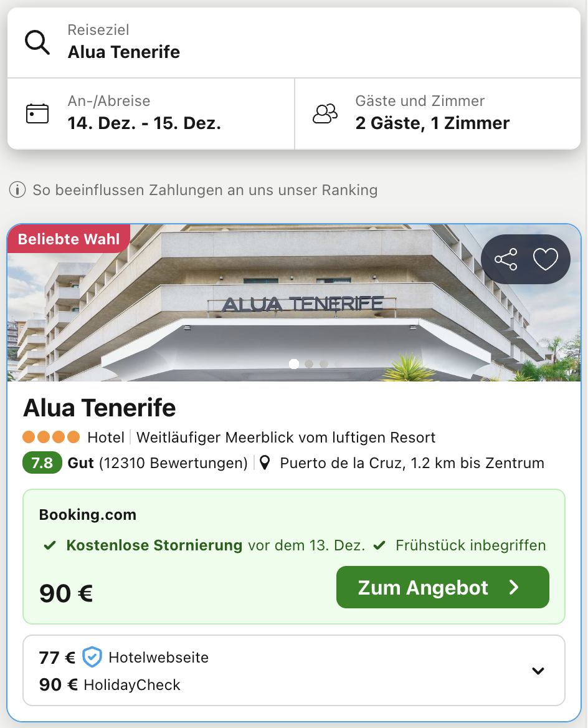Click the ranking info icon

click(17, 189)
